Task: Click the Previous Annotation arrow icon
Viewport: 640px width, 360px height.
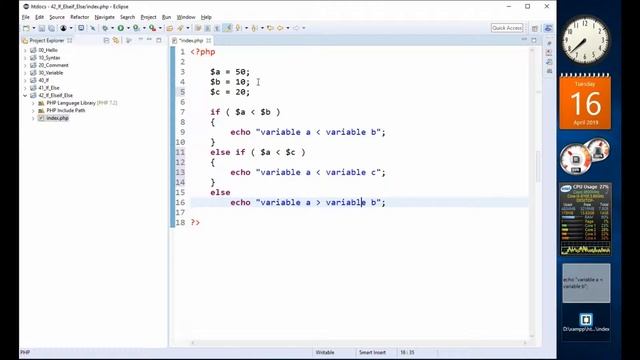Action: click(x=254, y=28)
